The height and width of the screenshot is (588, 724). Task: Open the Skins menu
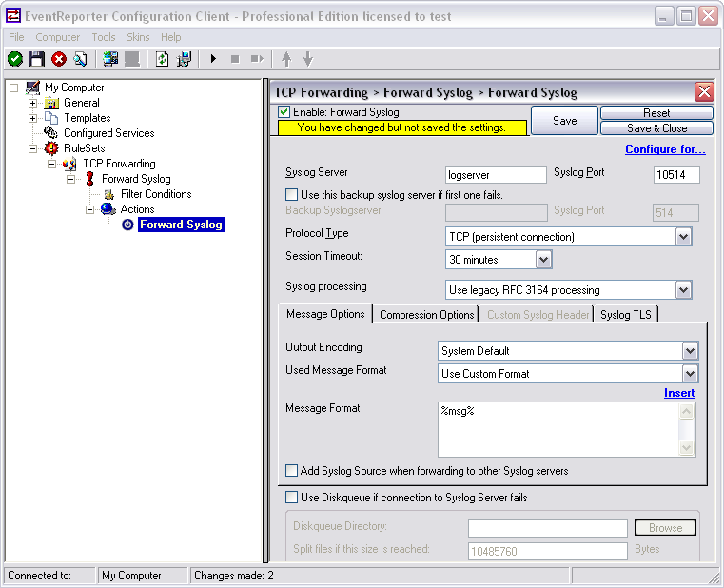tap(138, 37)
